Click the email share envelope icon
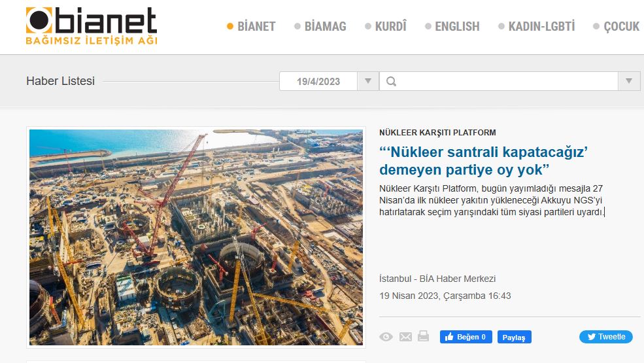Screen dimensions: 644x363 405,337
